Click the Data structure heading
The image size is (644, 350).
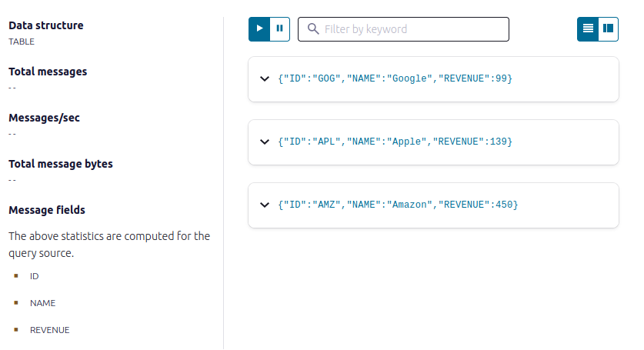[x=46, y=25]
